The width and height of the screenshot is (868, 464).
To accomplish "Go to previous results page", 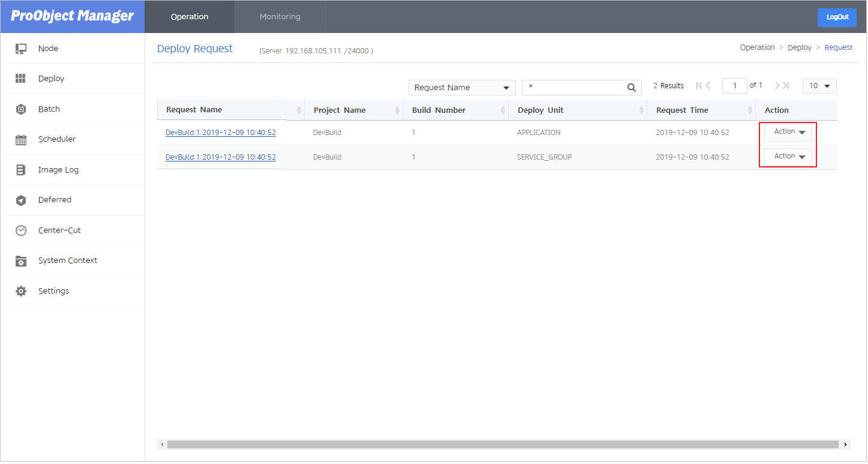I will tap(708, 86).
